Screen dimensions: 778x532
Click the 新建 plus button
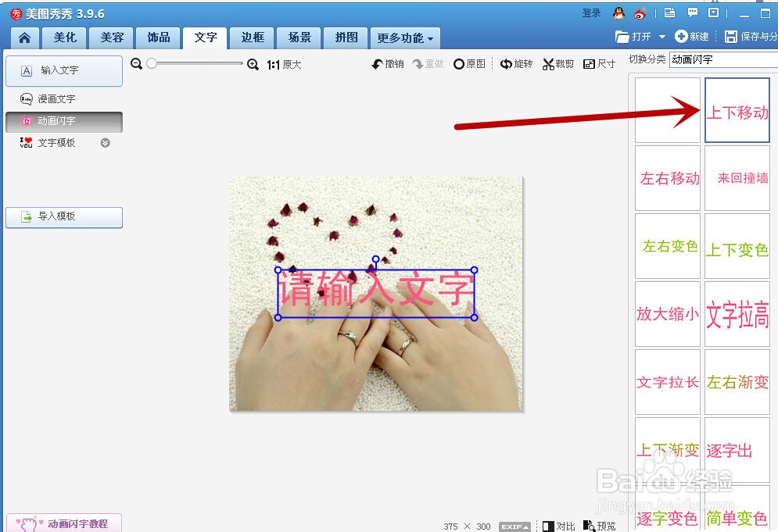(692, 37)
